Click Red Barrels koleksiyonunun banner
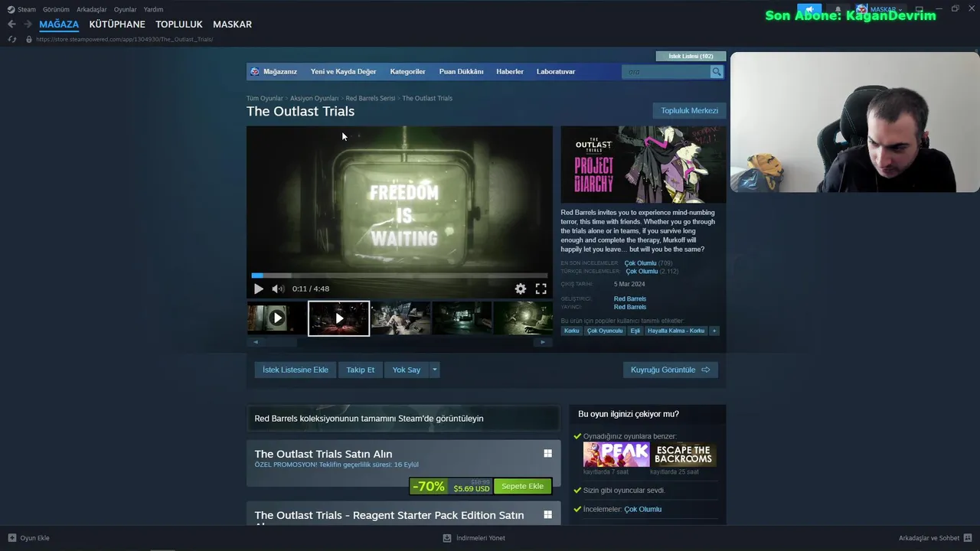This screenshot has width=980, height=551. click(x=403, y=419)
